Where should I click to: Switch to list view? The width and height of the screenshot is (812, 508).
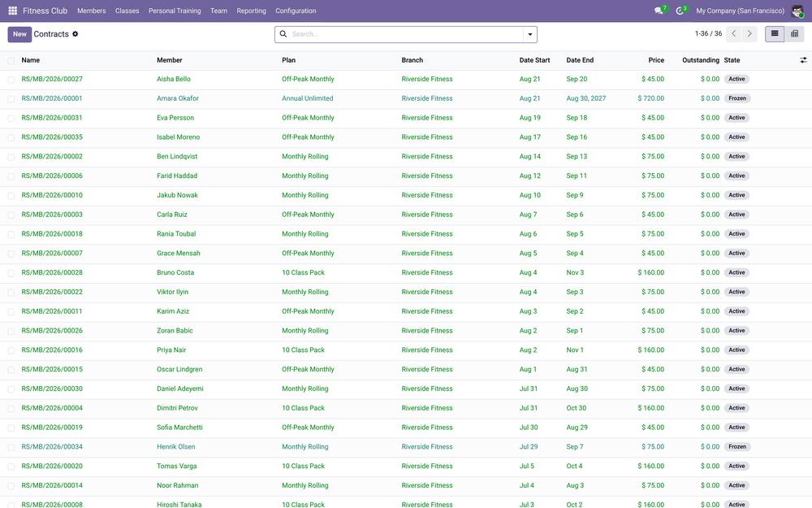pyautogui.click(x=775, y=33)
